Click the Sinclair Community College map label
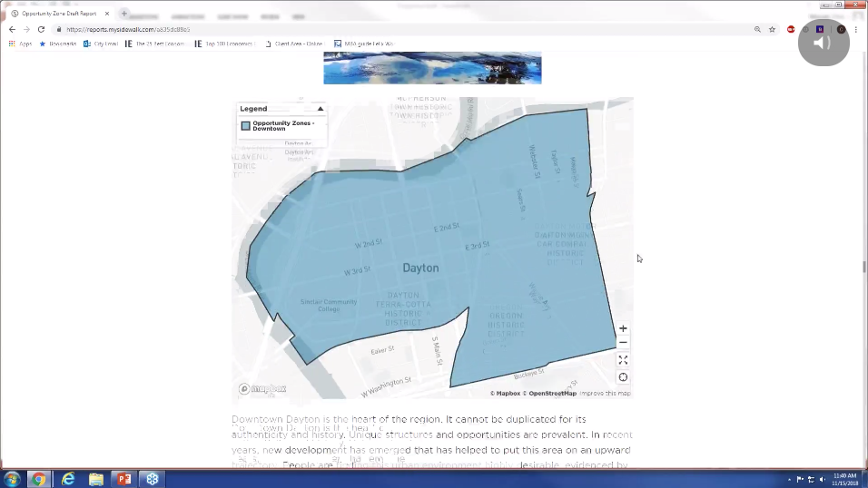868x488 pixels. (x=329, y=306)
